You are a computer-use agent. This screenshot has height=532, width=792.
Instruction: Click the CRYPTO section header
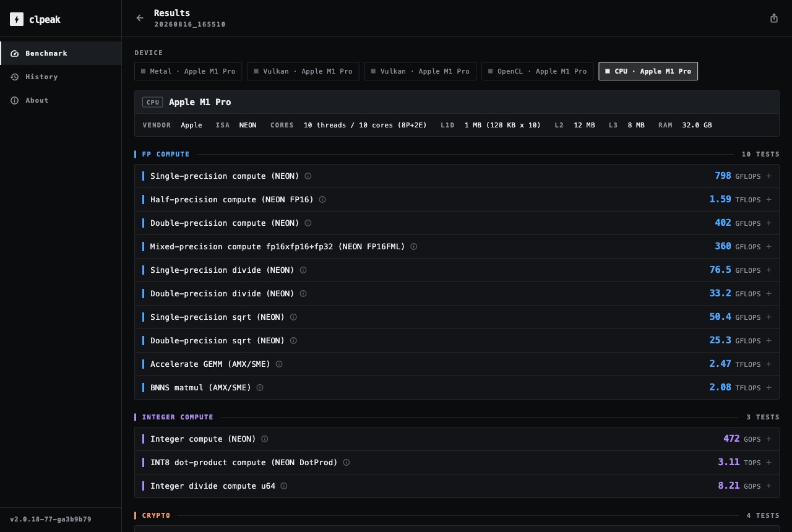[x=156, y=516]
